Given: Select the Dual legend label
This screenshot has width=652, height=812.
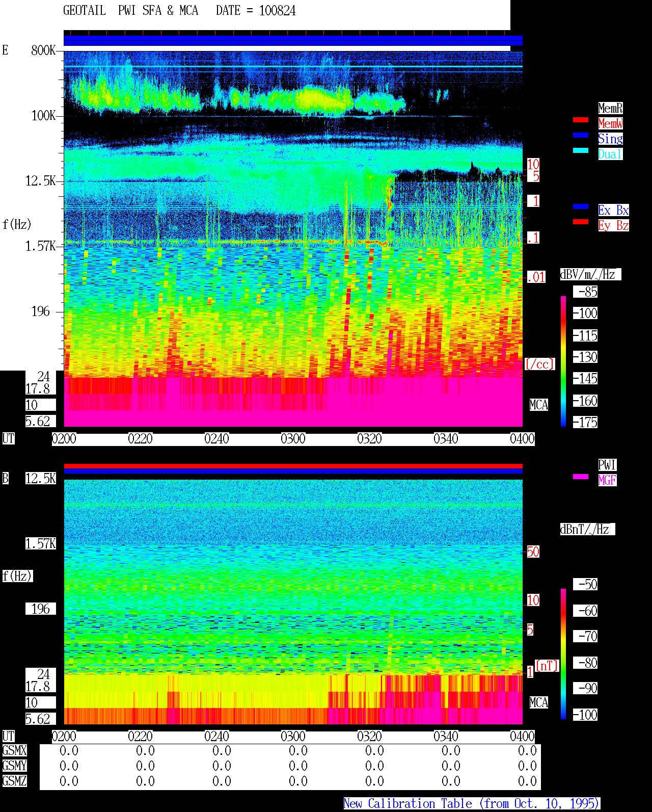Looking at the screenshot, I should (610, 154).
